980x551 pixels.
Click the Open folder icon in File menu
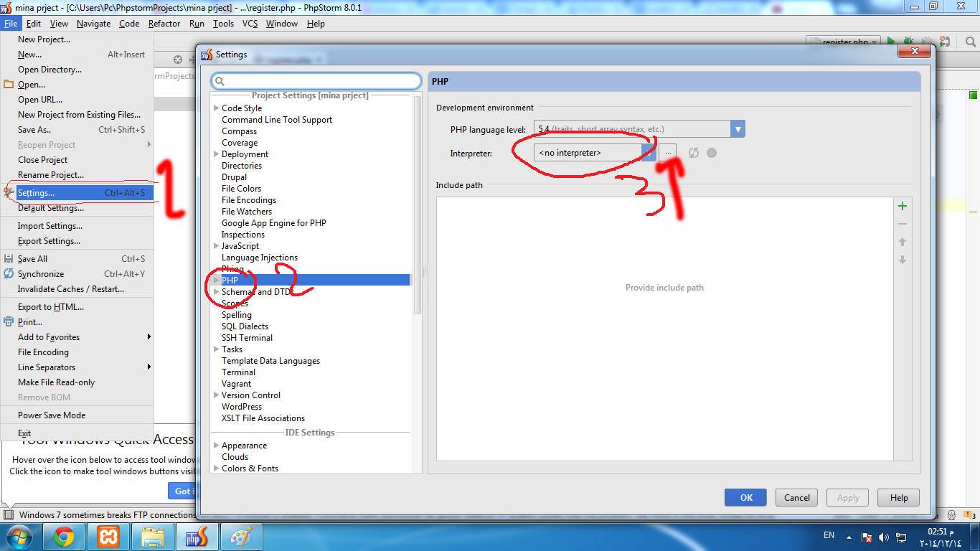[9, 85]
